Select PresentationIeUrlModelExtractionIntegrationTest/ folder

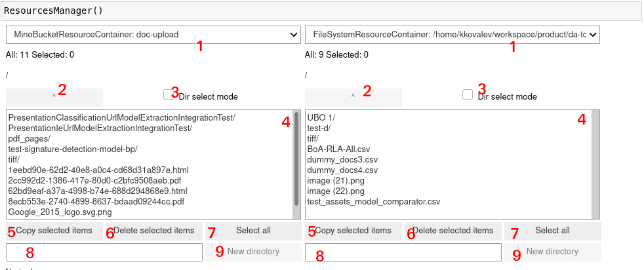tap(100, 128)
